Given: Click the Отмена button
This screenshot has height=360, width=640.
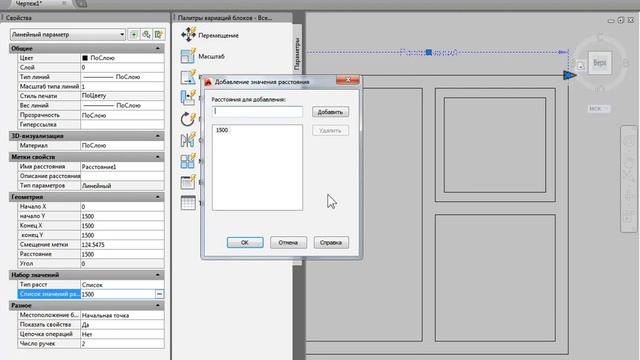Looking at the screenshot, I should [288, 242].
